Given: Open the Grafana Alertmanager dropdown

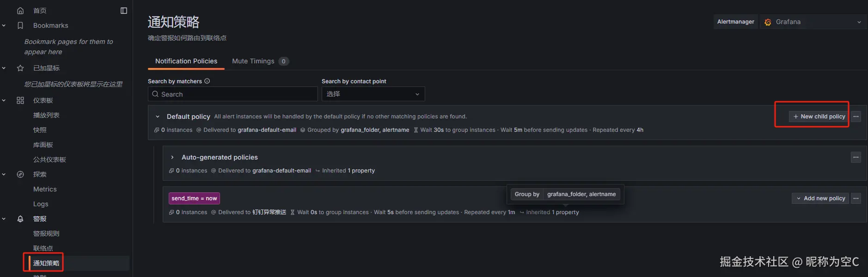Looking at the screenshot, I should 813,22.
